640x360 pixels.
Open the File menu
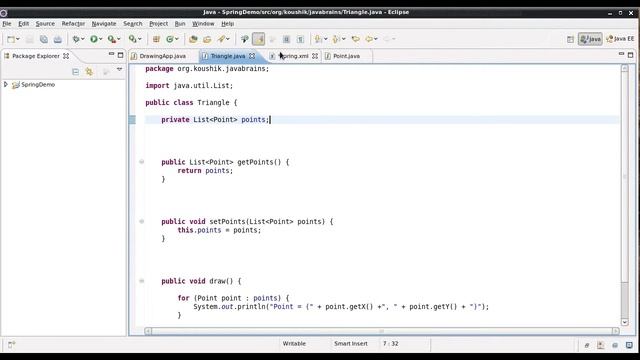(7, 24)
